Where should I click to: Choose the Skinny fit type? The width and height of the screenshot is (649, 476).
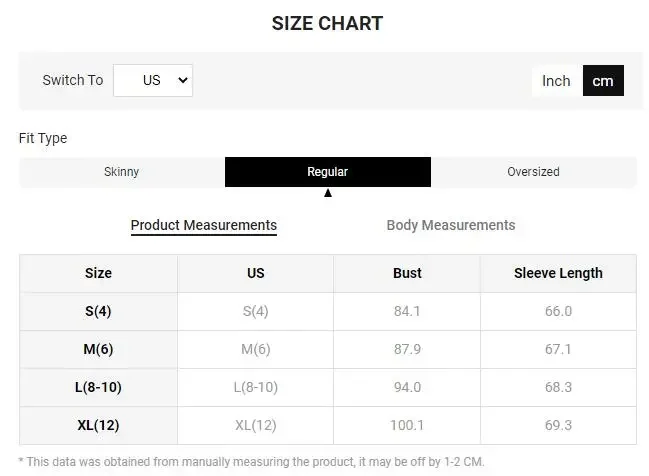point(122,172)
